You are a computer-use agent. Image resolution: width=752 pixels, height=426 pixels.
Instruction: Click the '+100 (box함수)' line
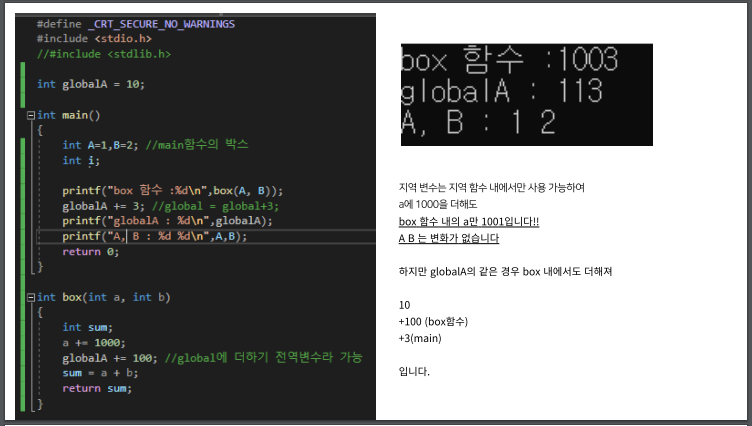click(433, 322)
